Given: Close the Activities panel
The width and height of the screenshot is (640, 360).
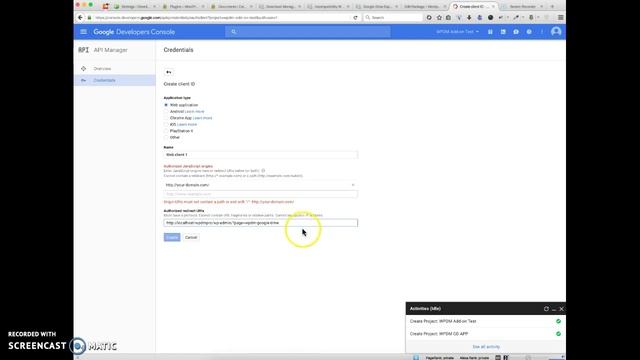Looking at the screenshot, I should pos(562,309).
